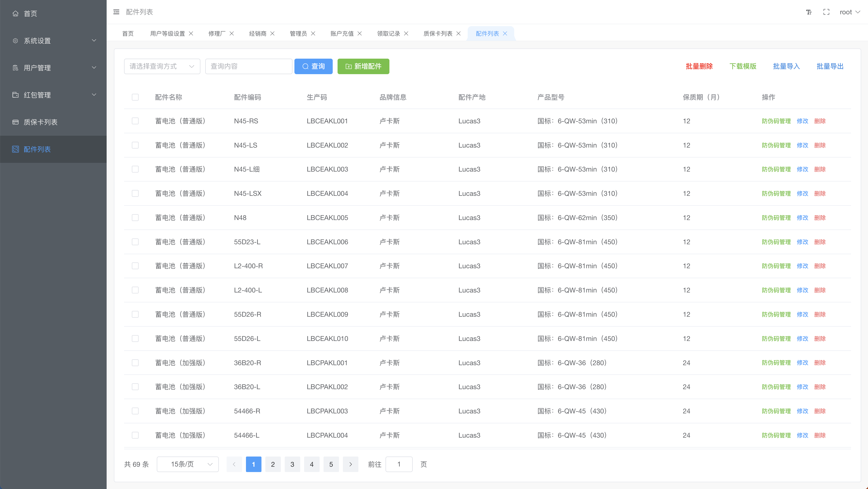Click the home icon in the sidebar

point(15,14)
